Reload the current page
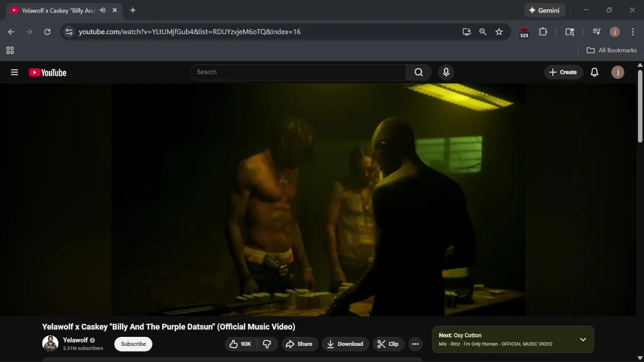The image size is (644, 362). tap(47, 32)
